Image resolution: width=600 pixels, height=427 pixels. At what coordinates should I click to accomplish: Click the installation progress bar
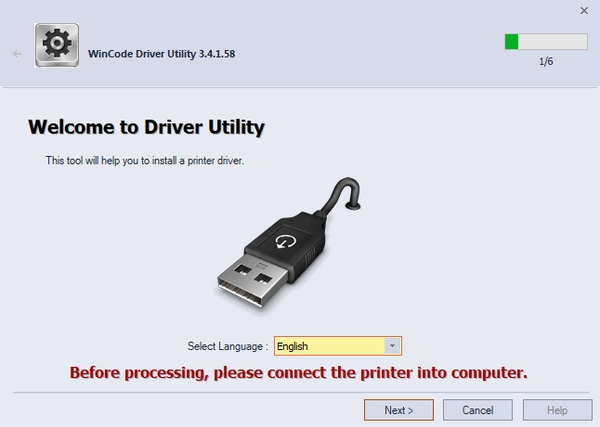tap(546, 41)
